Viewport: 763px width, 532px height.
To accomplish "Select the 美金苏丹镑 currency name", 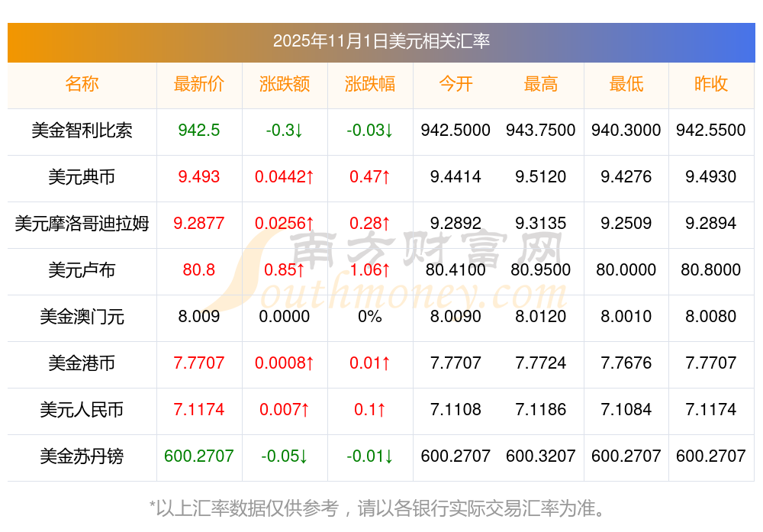I will click(x=82, y=456).
